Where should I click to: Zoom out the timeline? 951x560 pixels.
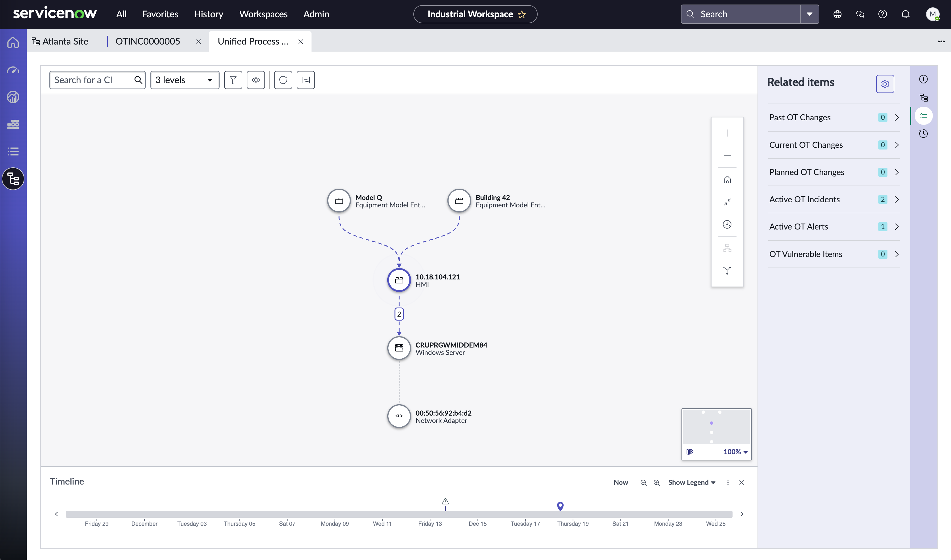[x=643, y=483]
